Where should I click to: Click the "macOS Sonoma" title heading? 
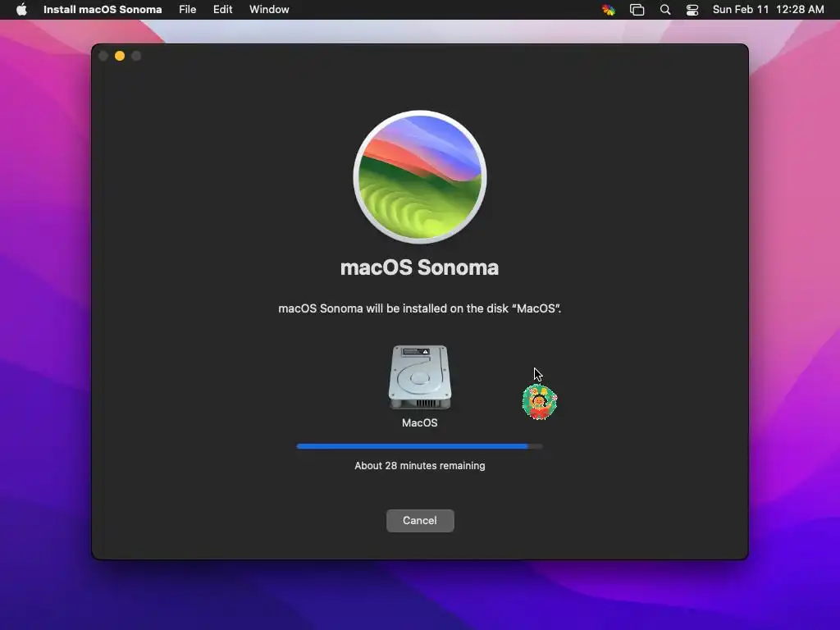click(x=419, y=267)
